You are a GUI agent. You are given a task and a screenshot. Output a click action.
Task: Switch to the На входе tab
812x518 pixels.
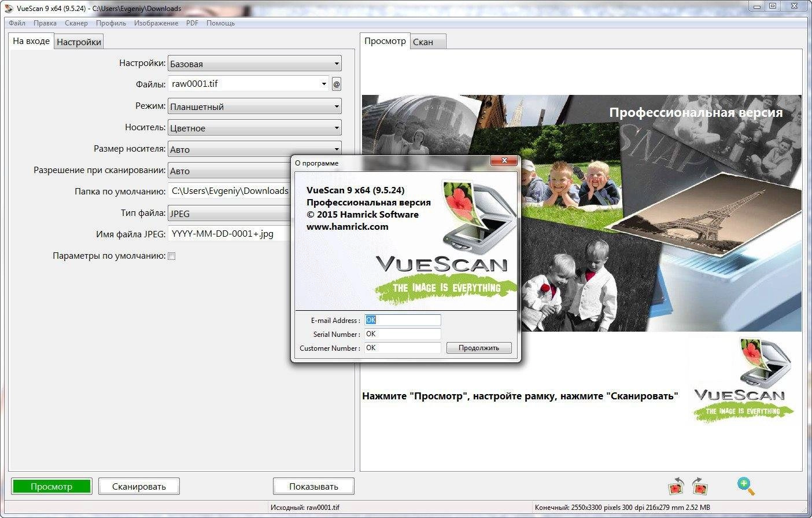pyautogui.click(x=31, y=41)
